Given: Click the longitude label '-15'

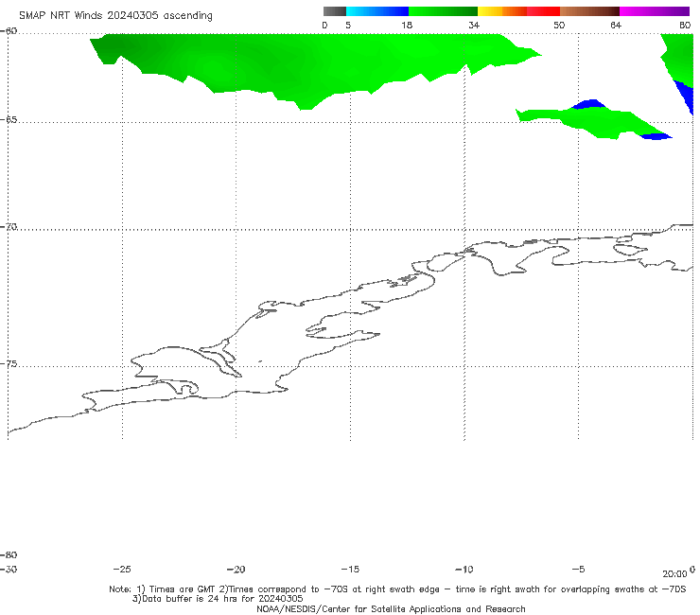Looking at the screenshot, I should click(x=350, y=570).
